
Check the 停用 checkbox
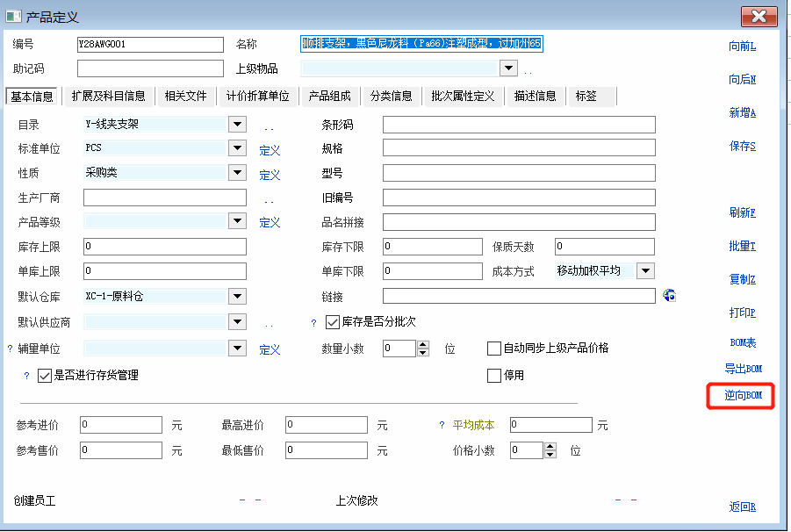pyautogui.click(x=494, y=376)
